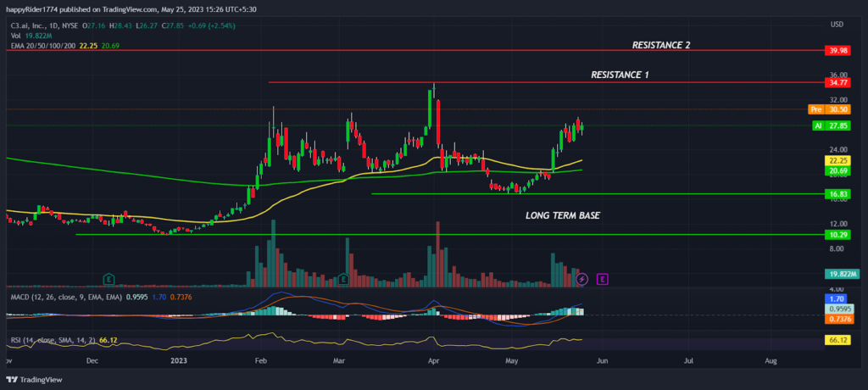Screen dimensions: 868x390
Task: Click the green 20.69 price axis label
Action: tap(837, 170)
